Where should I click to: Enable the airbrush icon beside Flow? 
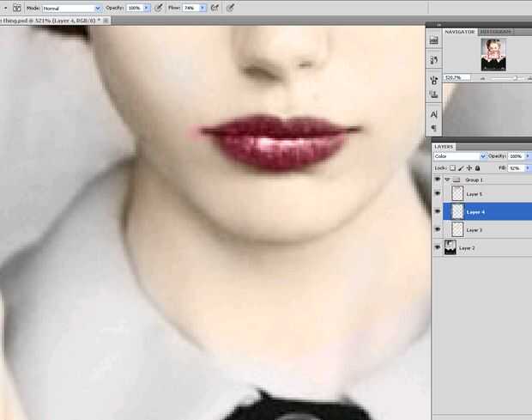click(215, 8)
